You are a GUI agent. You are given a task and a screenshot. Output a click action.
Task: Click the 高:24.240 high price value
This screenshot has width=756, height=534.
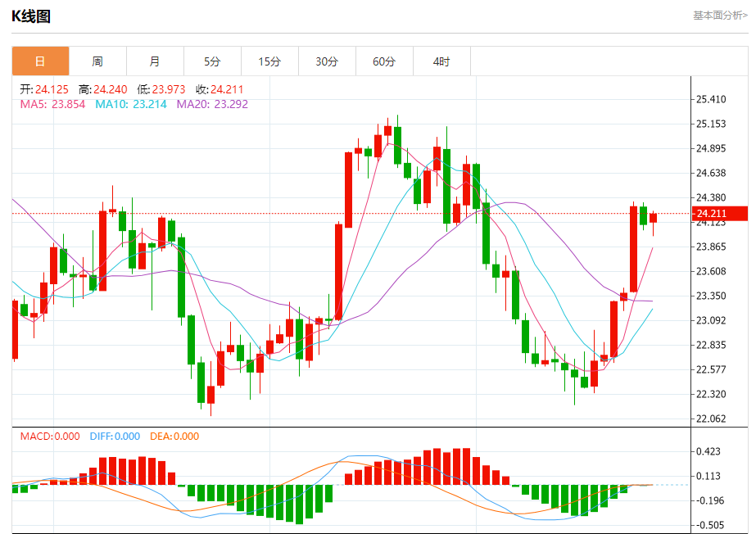tap(102, 89)
